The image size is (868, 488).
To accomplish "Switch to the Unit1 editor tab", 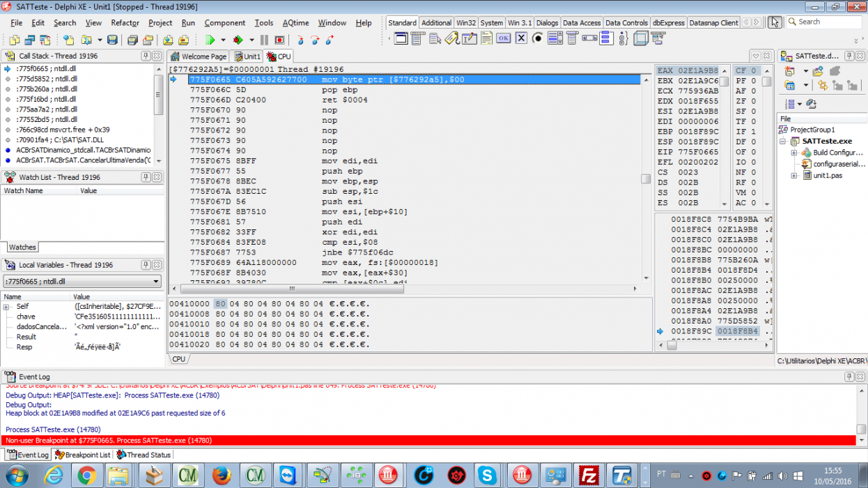I will click(247, 56).
